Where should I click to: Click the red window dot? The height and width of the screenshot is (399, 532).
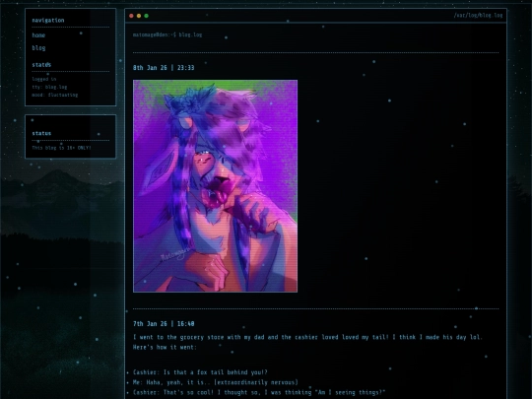[x=131, y=16]
